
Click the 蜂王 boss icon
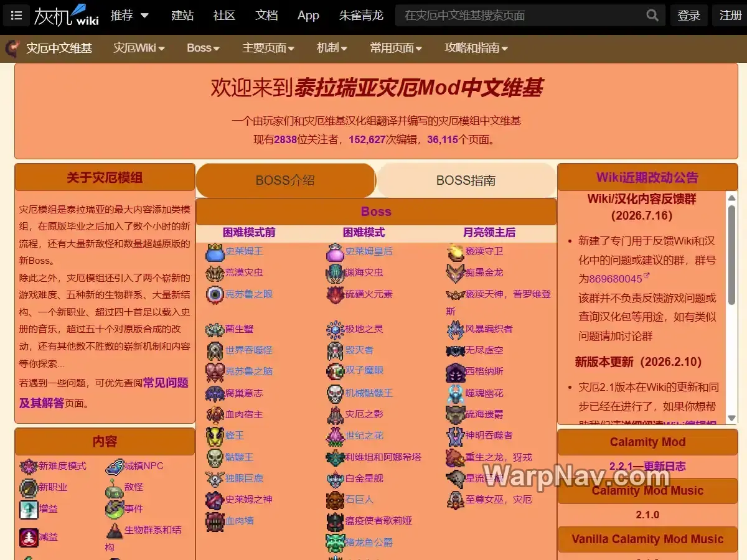pos(215,436)
